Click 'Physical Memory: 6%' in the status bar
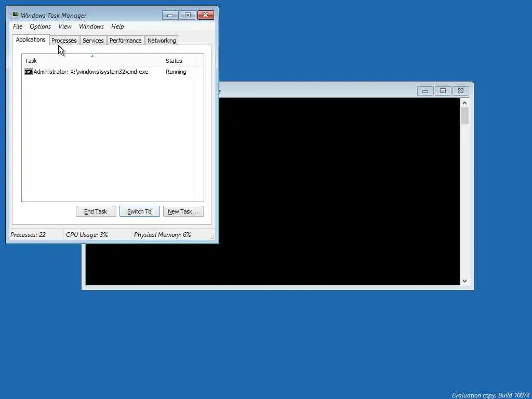 (x=162, y=235)
